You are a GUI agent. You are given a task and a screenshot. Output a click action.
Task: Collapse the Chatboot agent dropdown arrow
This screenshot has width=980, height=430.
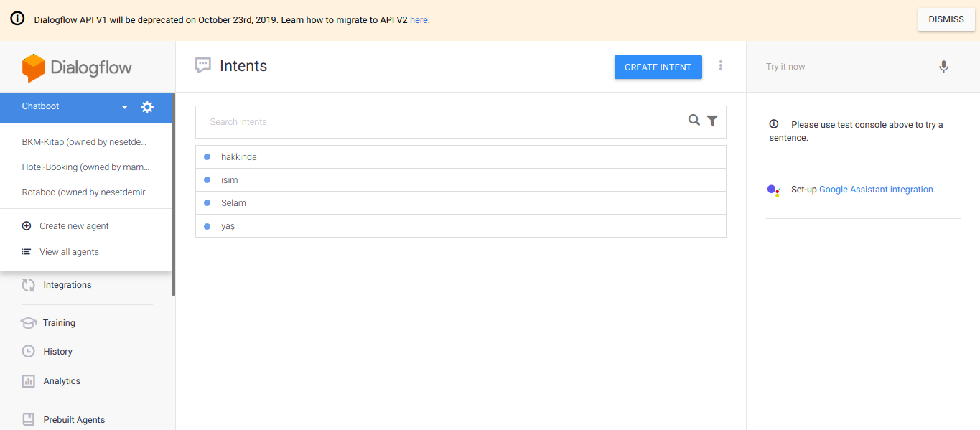[124, 107]
